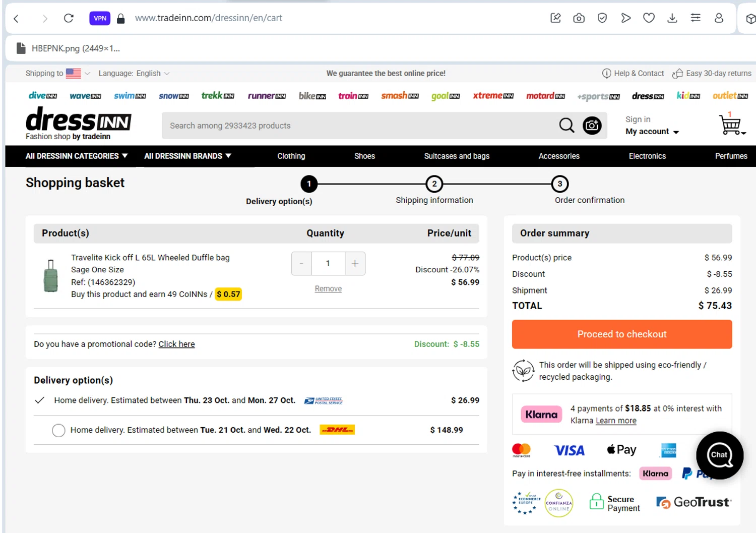Open the traininn store logo
The image size is (756, 533).
353,96
